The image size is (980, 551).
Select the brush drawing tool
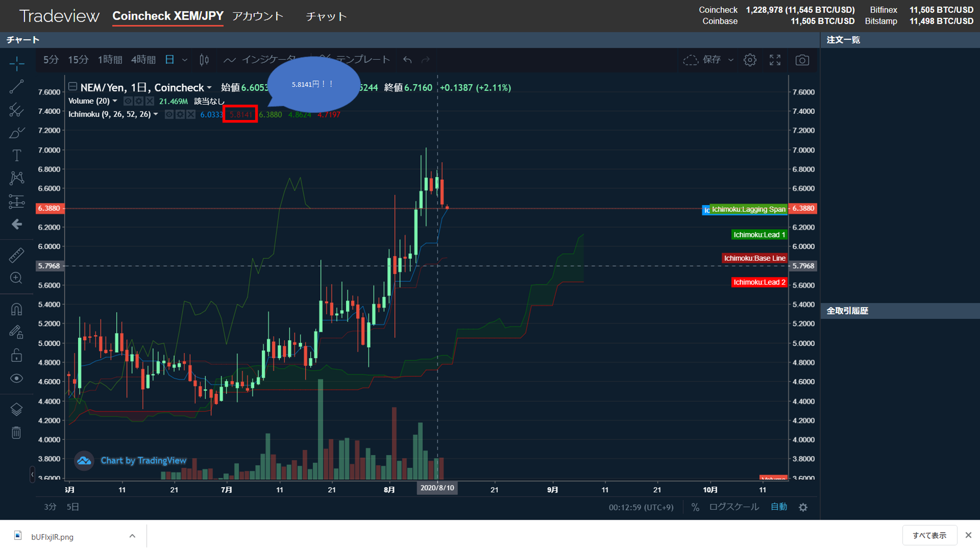pos(17,133)
